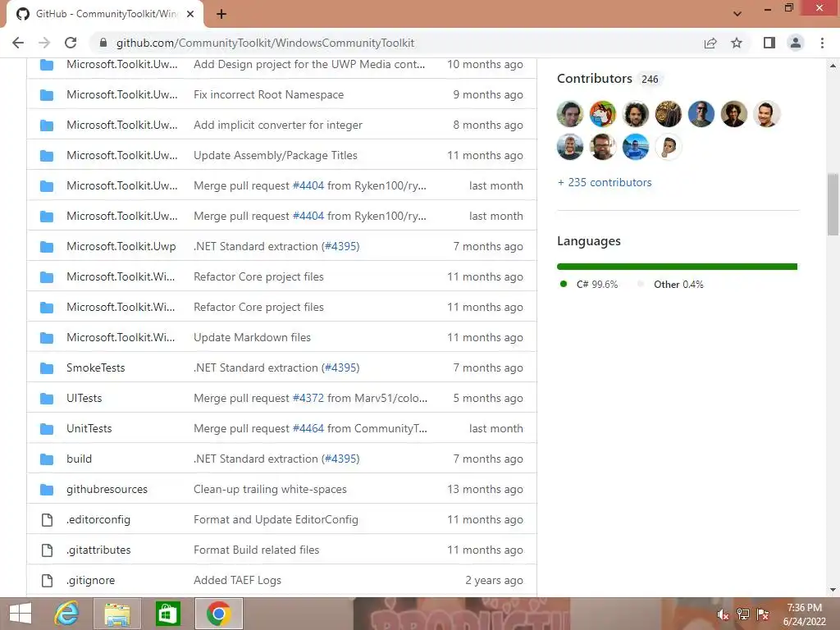Click the taskbar clock 7:36 PM
Screen dimensions: 840x630
pyautogui.click(x=805, y=608)
